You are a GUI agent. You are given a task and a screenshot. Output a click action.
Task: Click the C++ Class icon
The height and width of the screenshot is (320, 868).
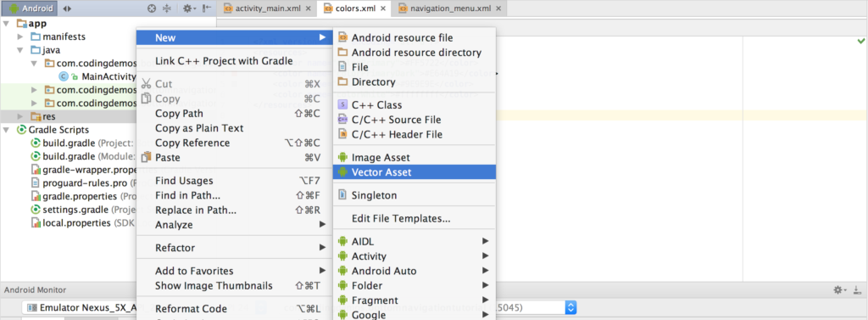[342, 104]
